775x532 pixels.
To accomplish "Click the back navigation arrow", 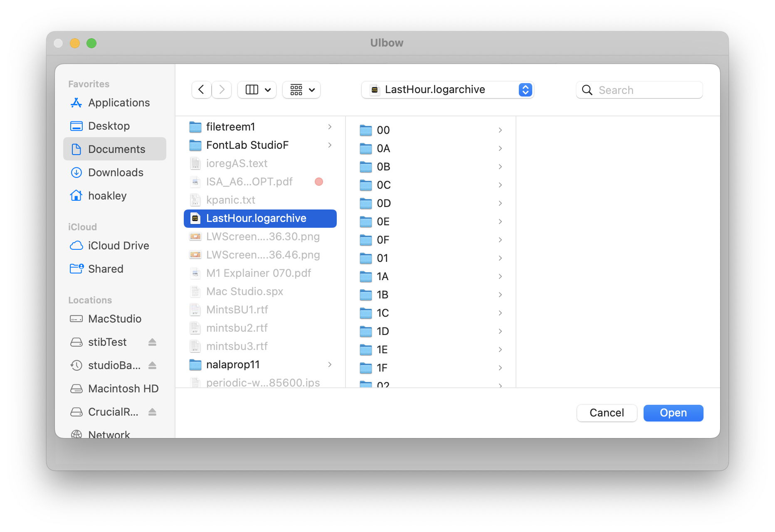I will 201,90.
